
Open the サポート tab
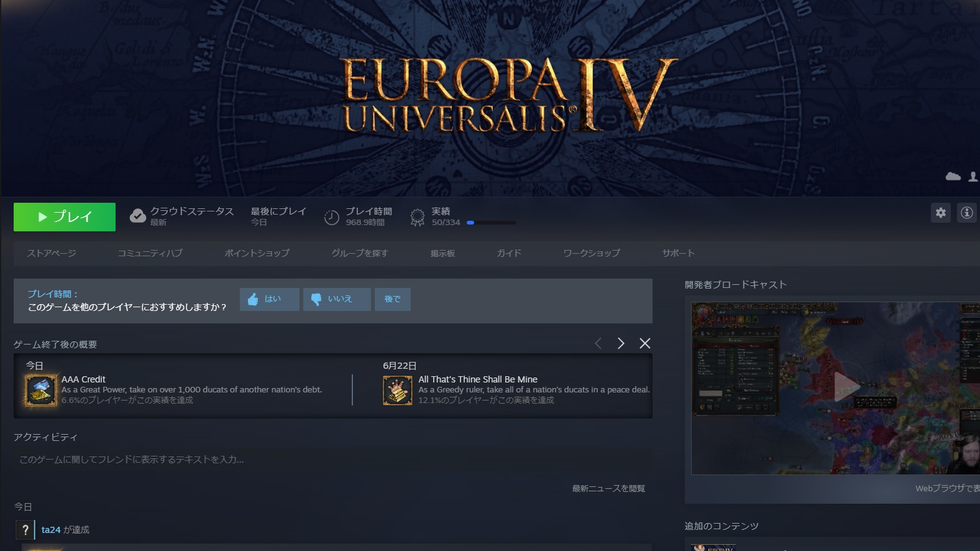coord(678,253)
